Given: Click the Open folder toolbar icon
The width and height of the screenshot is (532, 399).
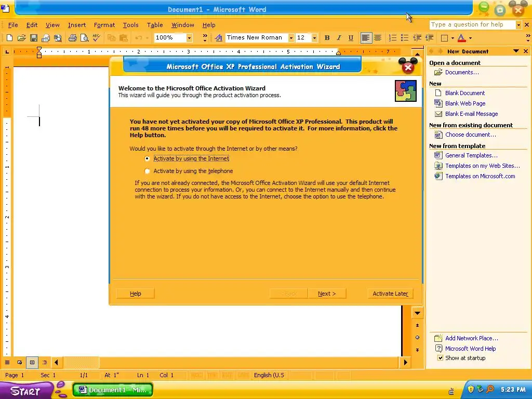Looking at the screenshot, I should pos(21,37).
